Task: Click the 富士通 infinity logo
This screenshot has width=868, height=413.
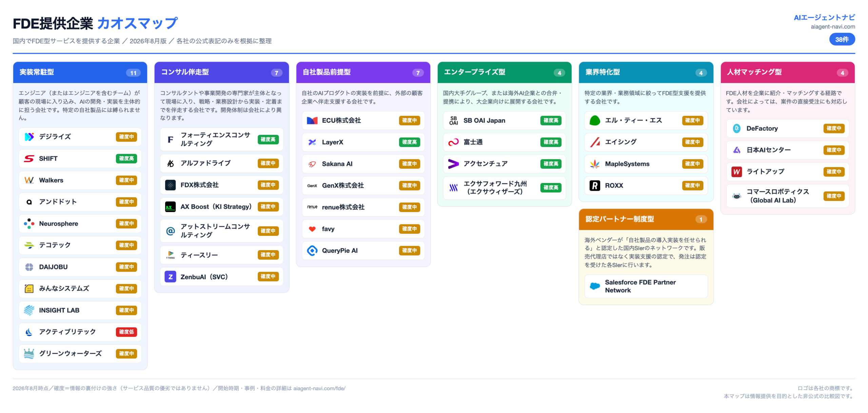Action: tap(453, 142)
